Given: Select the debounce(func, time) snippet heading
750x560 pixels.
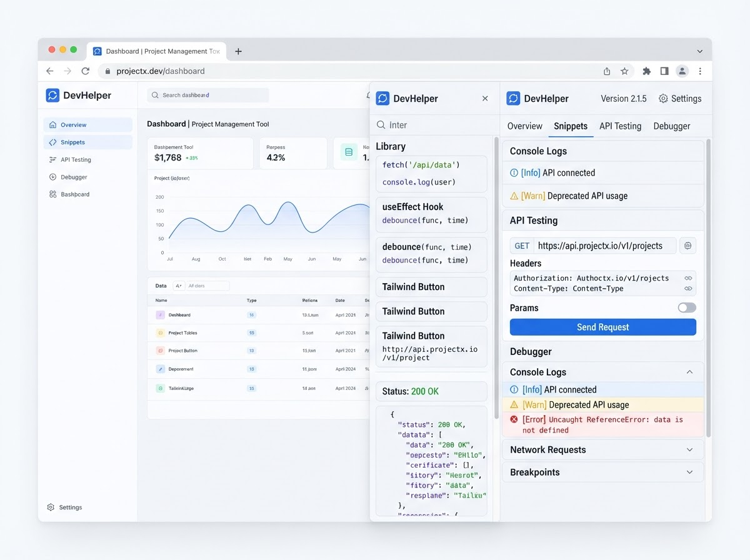Looking at the screenshot, I should pyautogui.click(x=427, y=247).
